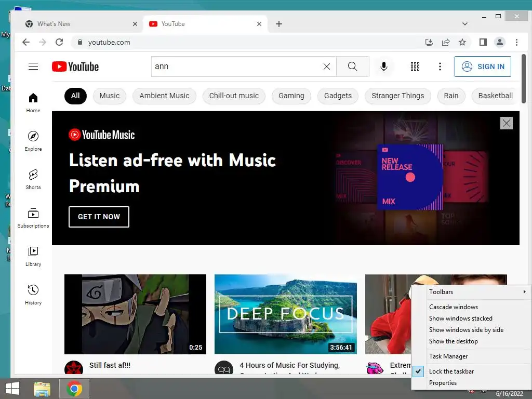Click the YouTube logo
The height and width of the screenshot is (399, 532).
point(75,66)
